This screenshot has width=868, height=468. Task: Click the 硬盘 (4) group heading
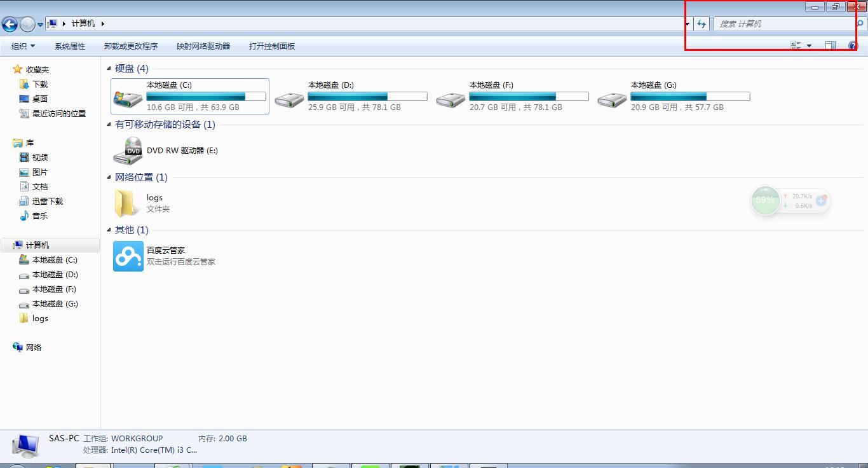pos(132,69)
